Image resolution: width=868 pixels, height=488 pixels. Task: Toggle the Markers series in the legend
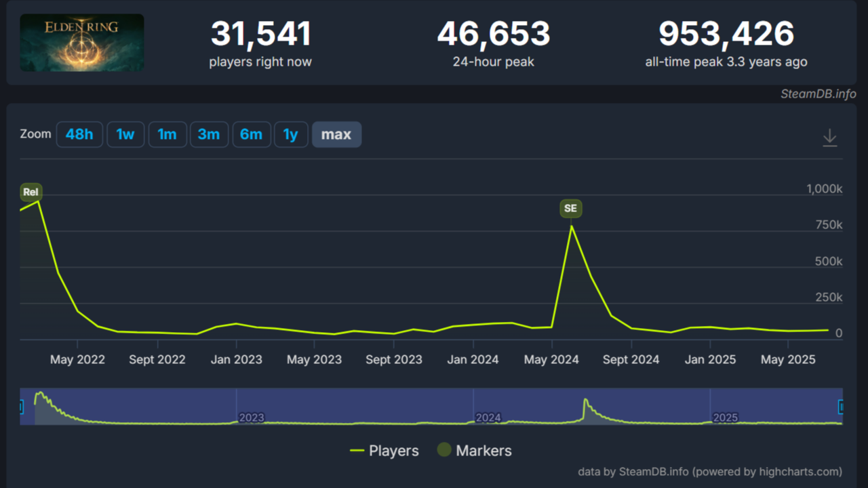[474, 450]
